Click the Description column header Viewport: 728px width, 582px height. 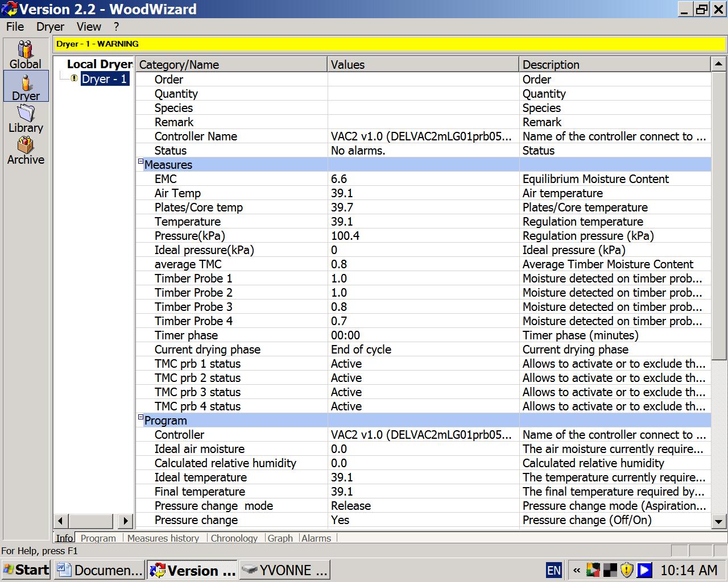[615, 64]
